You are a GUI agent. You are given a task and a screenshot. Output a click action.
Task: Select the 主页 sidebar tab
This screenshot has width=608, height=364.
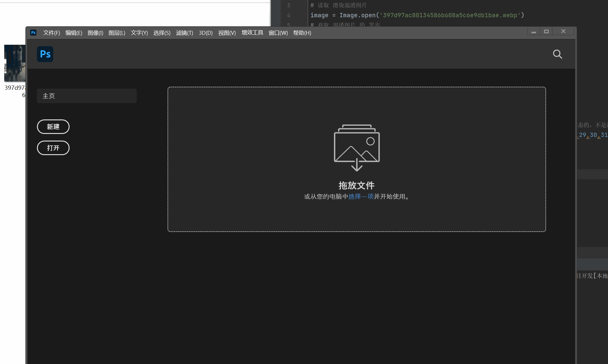click(x=87, y=96)
